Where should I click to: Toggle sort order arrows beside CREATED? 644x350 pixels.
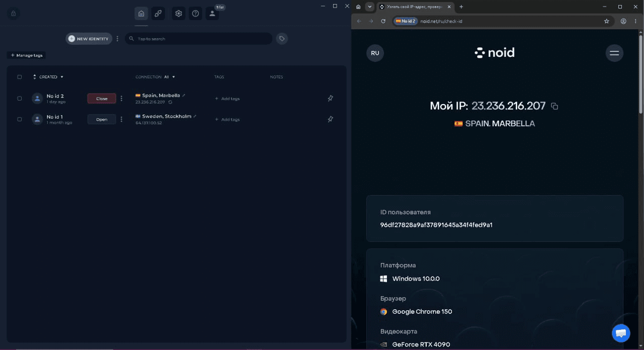35,77
